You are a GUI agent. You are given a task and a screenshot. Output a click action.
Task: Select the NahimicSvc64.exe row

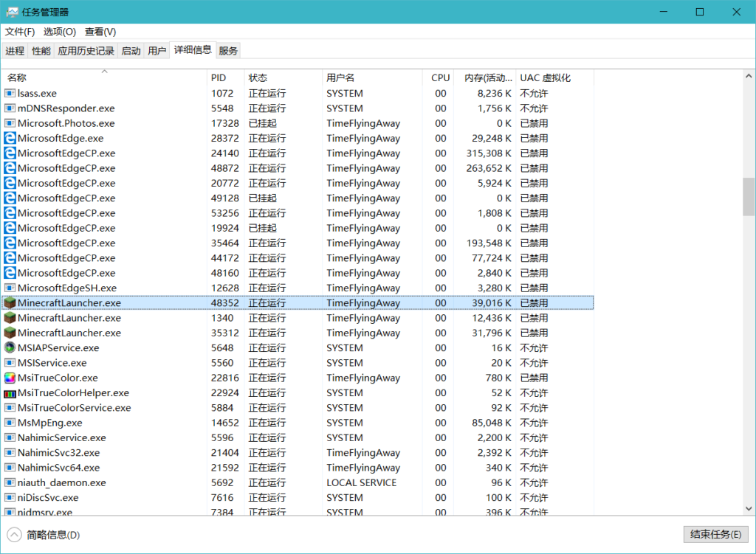pos(298,467)
